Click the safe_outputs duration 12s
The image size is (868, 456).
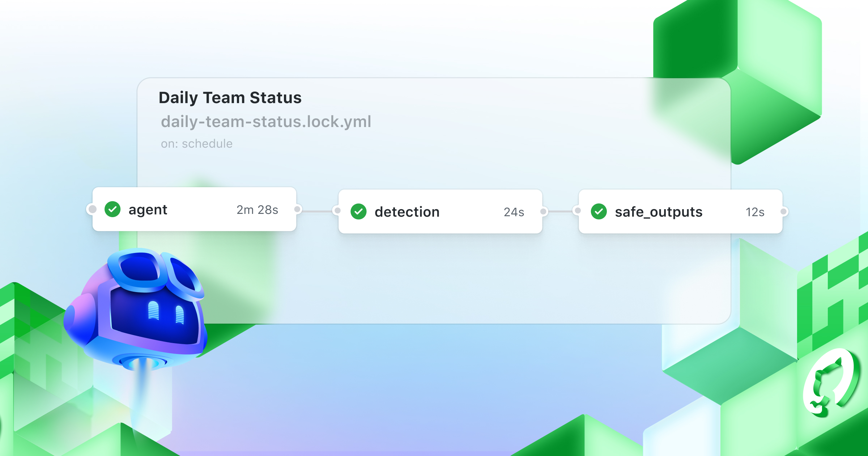755,212
